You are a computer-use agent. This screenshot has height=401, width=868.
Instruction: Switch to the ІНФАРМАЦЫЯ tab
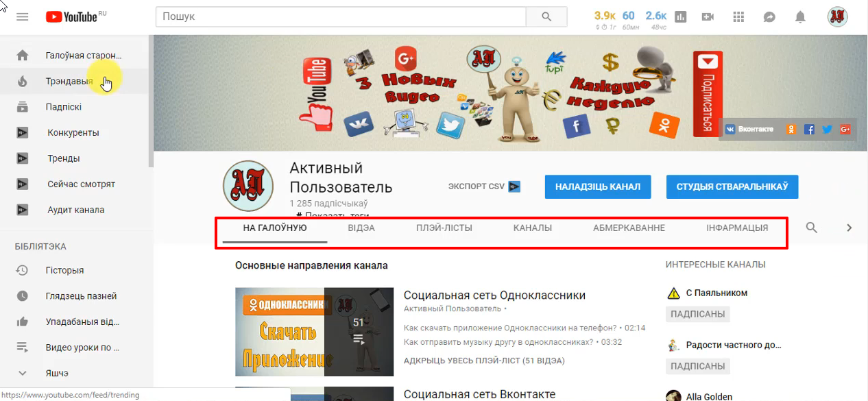pyautogui.click(x=737, y=228)
